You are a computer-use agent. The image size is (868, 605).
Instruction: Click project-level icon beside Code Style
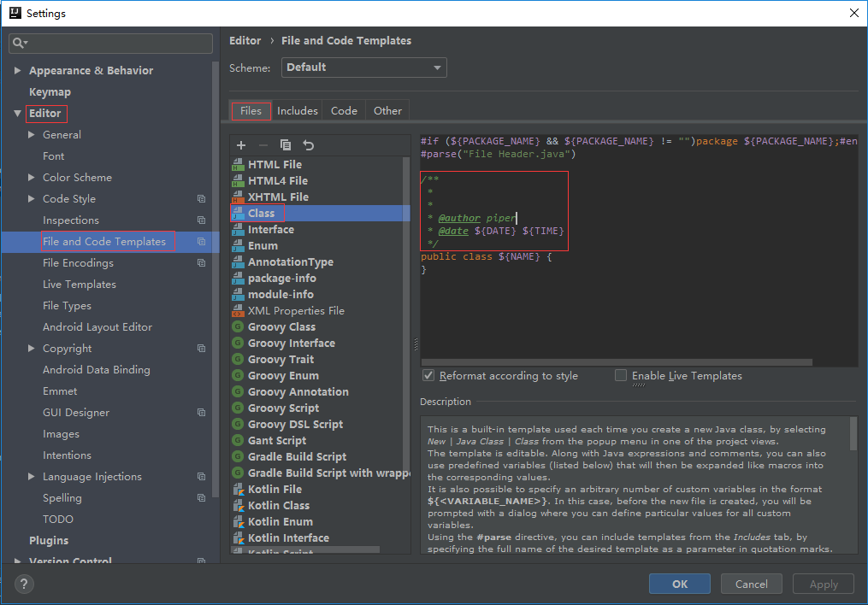[202, 198]
